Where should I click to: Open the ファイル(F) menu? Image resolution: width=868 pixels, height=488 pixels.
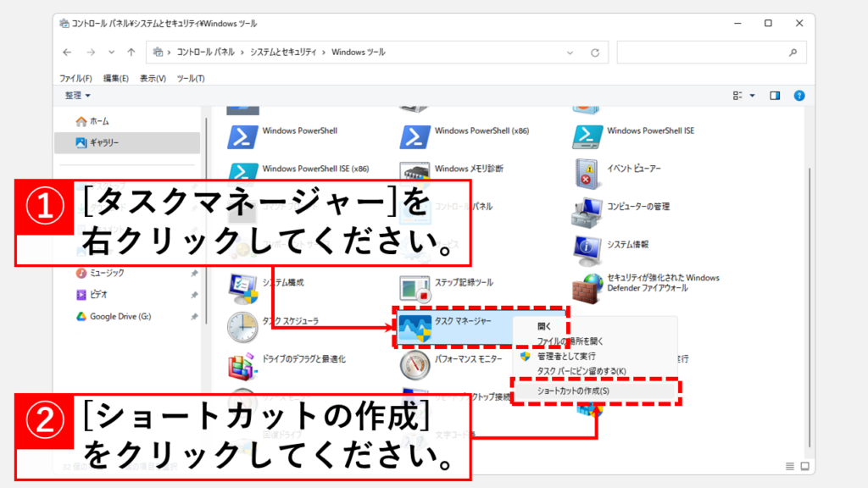pos(75,78)
